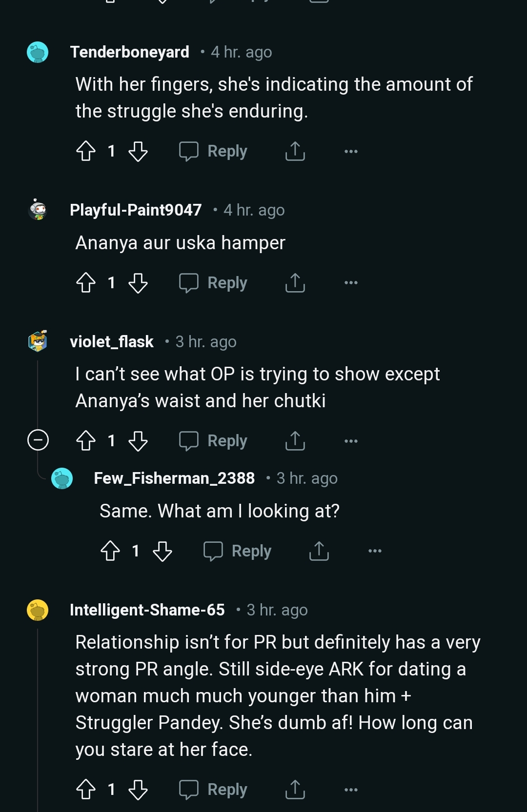Downvote Few_Fisherman_2388's reply
Viewport: 527px width, 812px height.
(x=162, y=551)
